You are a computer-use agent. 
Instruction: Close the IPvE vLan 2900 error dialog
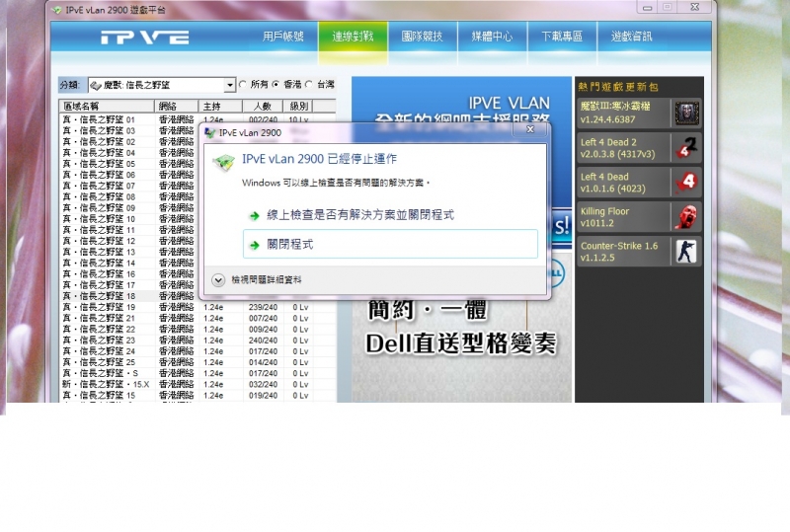[530, 129]
